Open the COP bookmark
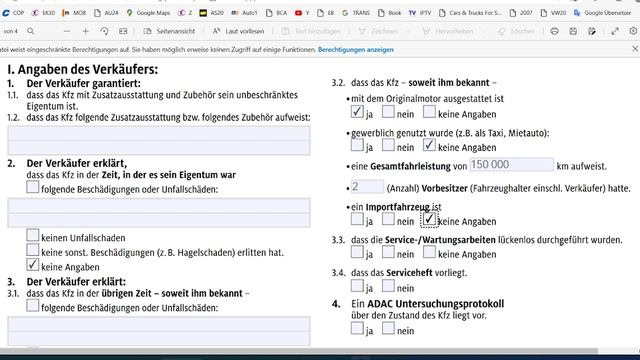This screenshot has width=640, height=360. 13,13
